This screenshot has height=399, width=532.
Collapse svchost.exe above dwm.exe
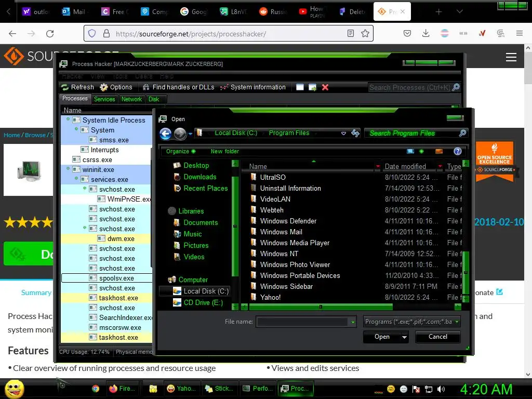pos(85,228)
